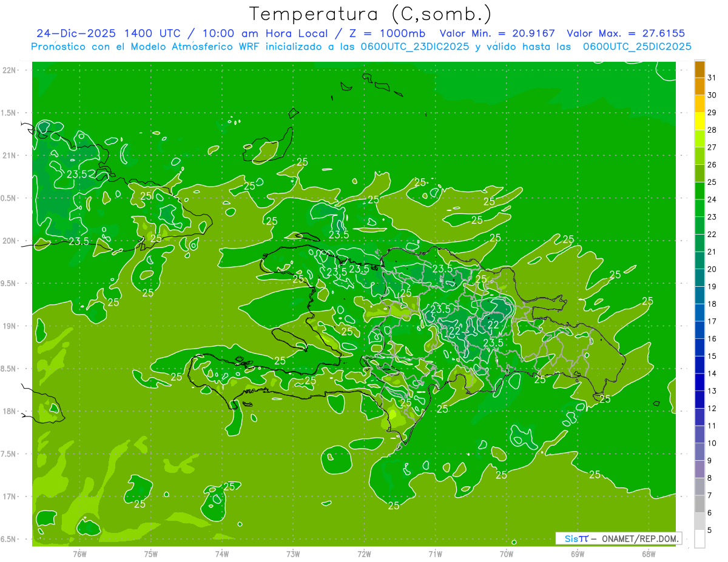Viewport: 728px width, 562px height.
Task: Click the 20 colorbar scale label
Action: pos(712,269)
